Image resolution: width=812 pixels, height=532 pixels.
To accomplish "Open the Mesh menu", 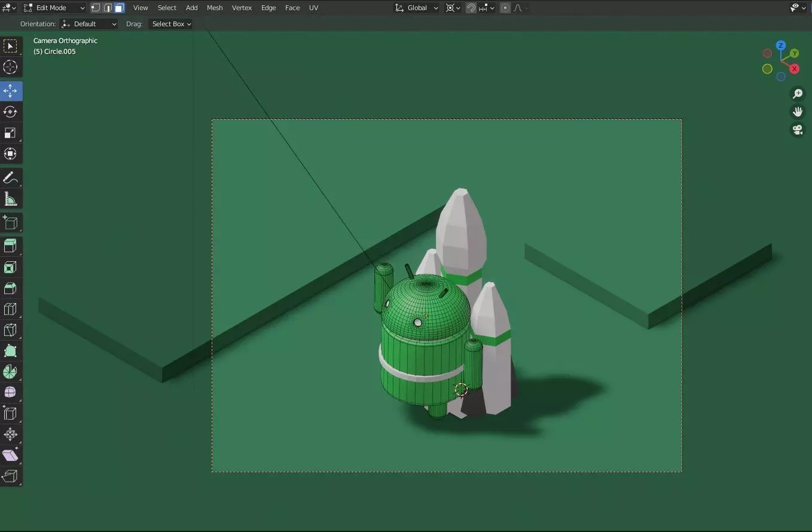I will [x=215, y=8].
